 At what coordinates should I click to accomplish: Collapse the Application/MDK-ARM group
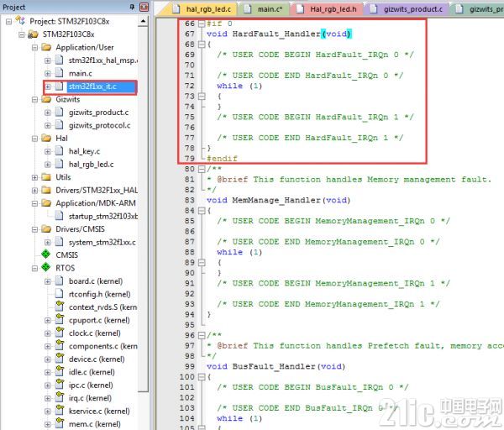coord(34,203)
